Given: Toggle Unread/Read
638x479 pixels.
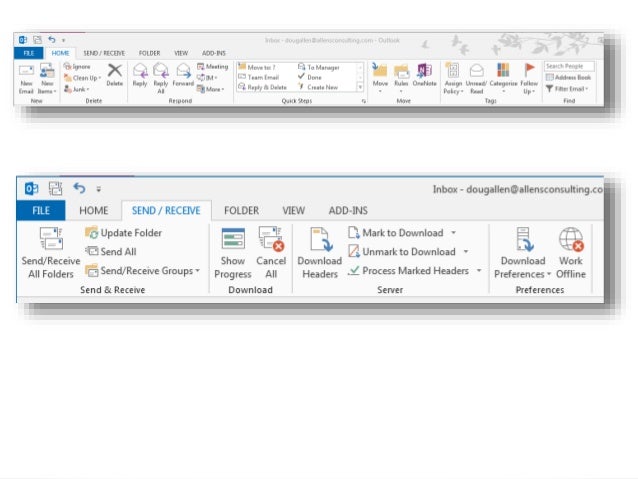Looking at the screenshot, I should point(476,79).
